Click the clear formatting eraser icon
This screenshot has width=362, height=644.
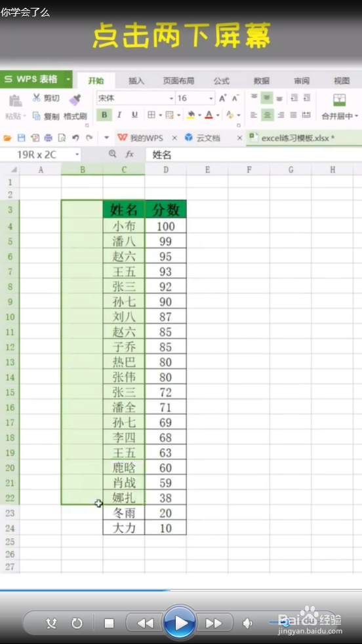coord(230,115)
